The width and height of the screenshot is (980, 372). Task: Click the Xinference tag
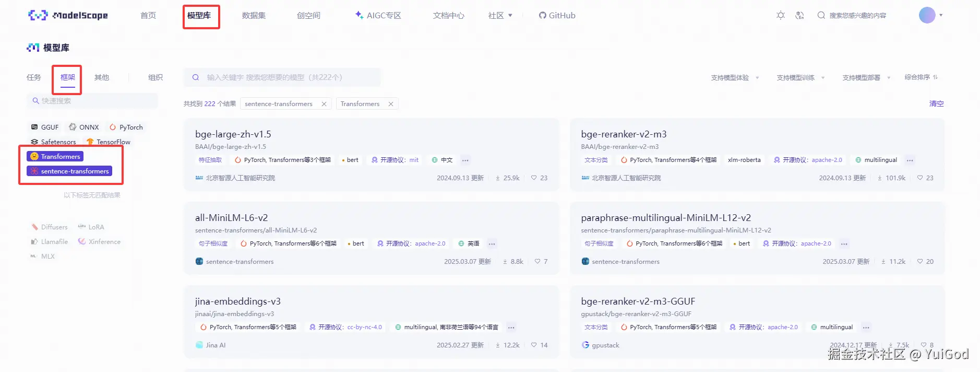pyautogui.click(x=99, y=241)
